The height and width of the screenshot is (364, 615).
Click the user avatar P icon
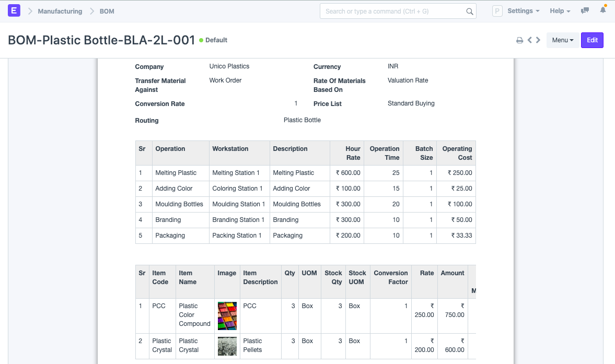497,11
